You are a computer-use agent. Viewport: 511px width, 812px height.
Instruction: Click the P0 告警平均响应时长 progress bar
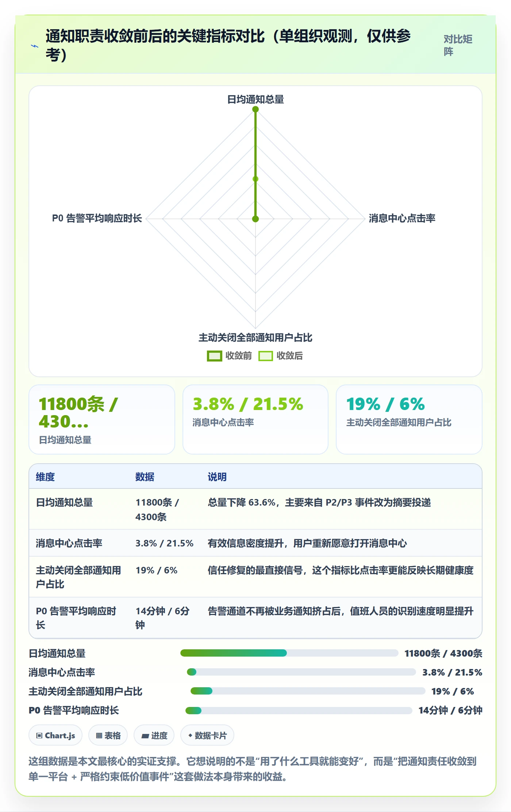point(299,710)
